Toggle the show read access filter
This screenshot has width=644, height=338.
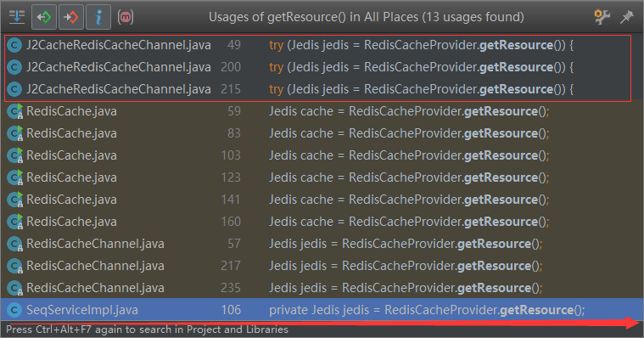point(44,17)
